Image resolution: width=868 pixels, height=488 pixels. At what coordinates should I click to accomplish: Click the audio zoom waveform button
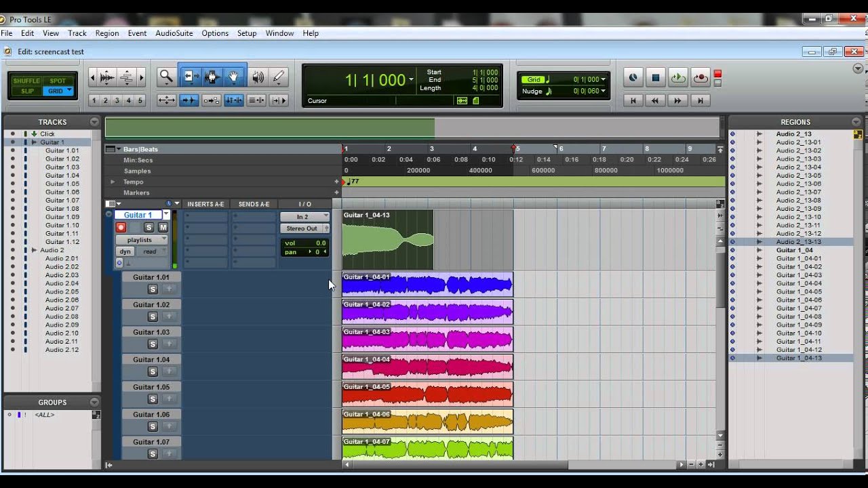[107, 78]
